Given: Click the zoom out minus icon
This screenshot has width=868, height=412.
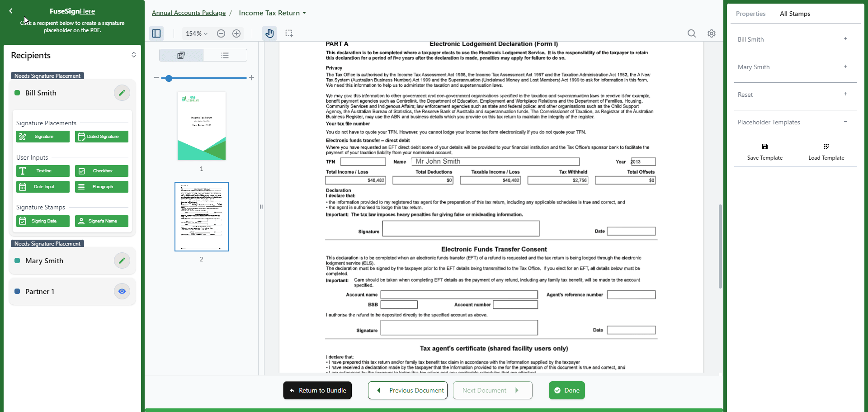Looking at the screenshot, I should [221, 33].
